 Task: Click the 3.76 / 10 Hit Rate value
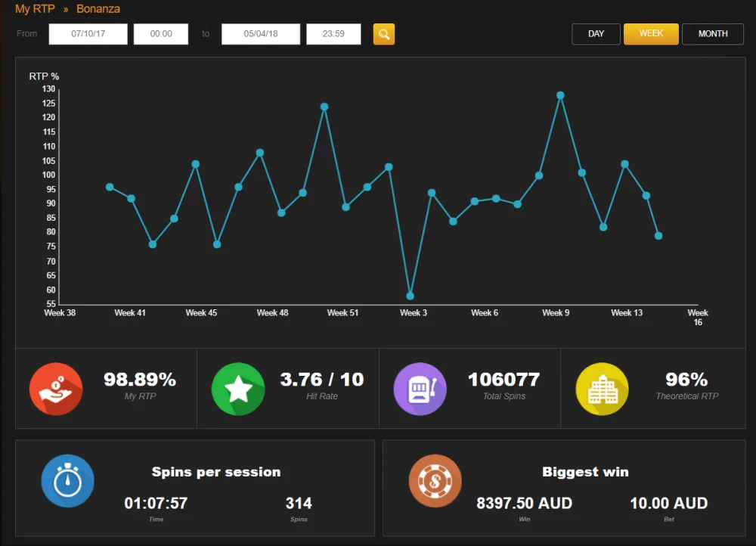click(x=322, y=380)
